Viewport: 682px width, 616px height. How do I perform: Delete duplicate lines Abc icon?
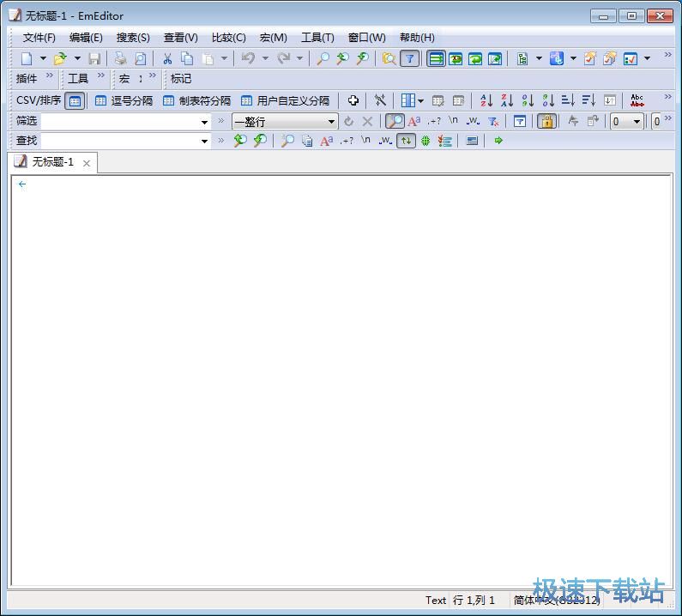point(637,100)
